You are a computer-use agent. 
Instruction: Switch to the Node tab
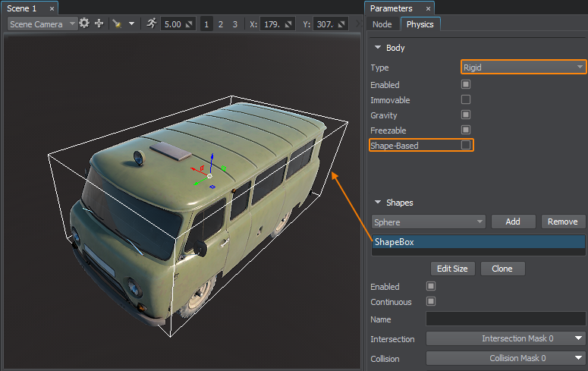tap(382, 24)
